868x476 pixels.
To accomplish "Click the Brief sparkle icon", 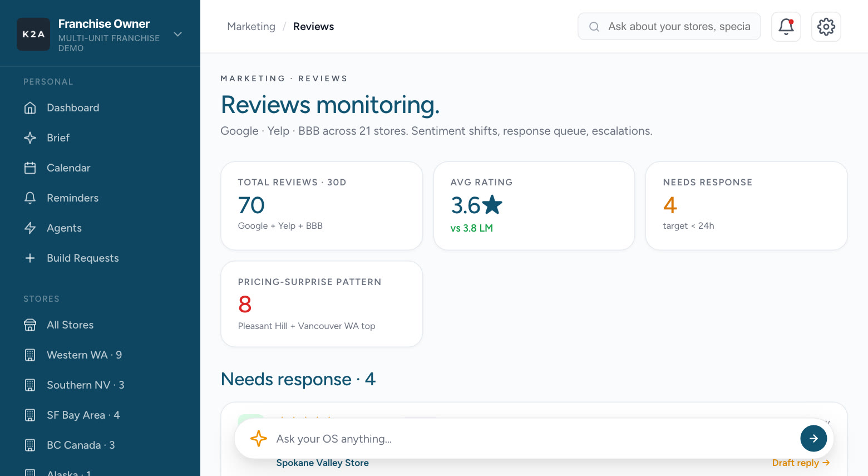I will [x=30, y=138].
